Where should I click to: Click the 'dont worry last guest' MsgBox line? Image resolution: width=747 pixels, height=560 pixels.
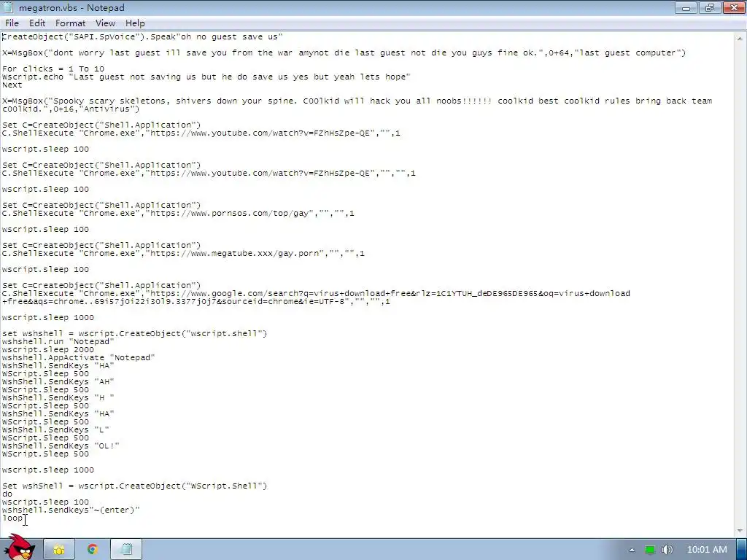(344, 52)
